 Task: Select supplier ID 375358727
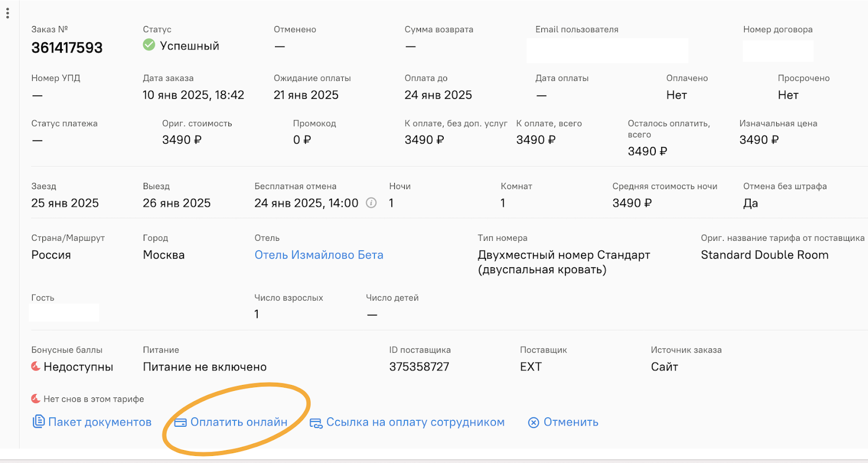pyautogui.click(x=419, y=367)
